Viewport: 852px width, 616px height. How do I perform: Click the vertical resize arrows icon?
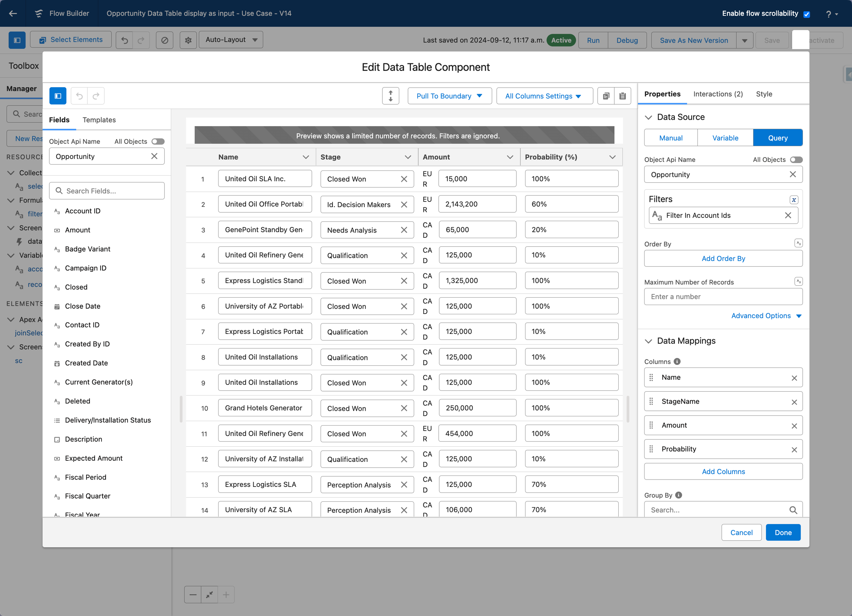coord(390,96)
